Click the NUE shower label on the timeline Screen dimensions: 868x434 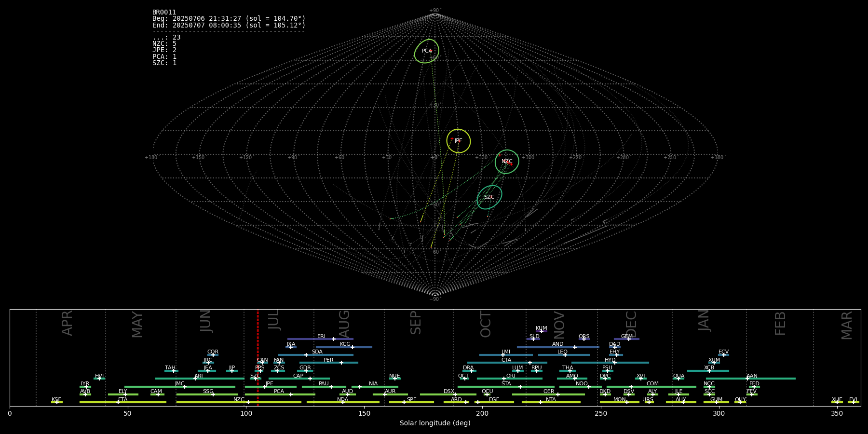click(x=394, y=376)
